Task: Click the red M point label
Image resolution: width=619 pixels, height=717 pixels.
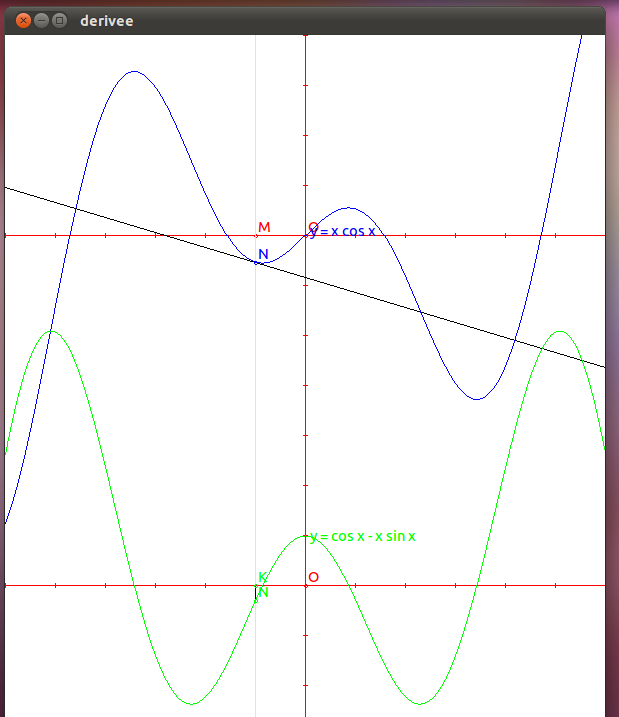Action: tap(264, 227)
